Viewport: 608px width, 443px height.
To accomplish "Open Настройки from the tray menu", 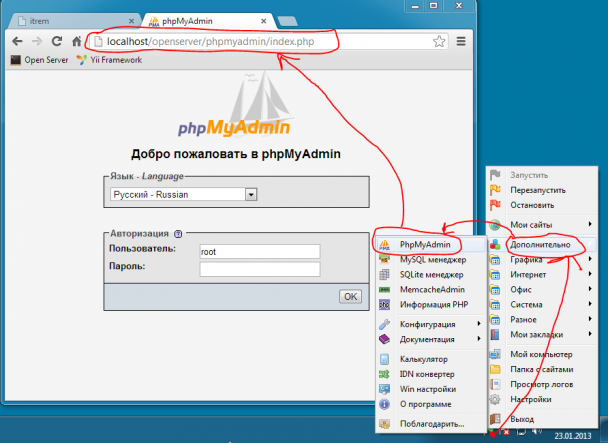I will [x=542, y=399].
